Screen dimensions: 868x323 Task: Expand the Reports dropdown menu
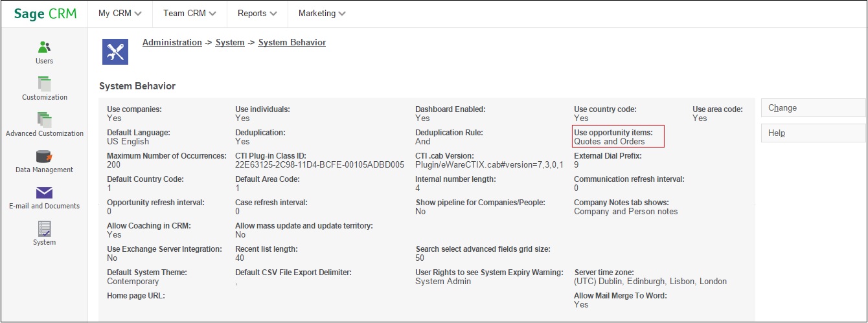pos(257,14)
